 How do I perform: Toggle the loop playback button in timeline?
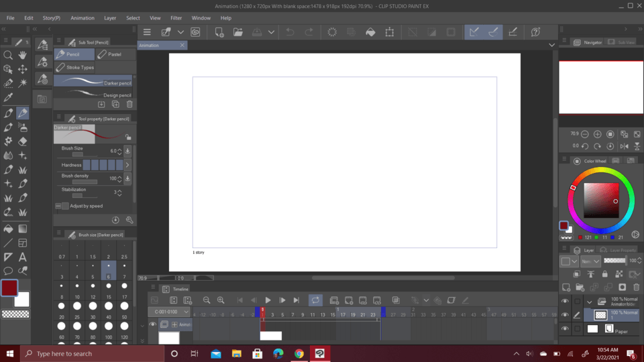click(315, 300)
